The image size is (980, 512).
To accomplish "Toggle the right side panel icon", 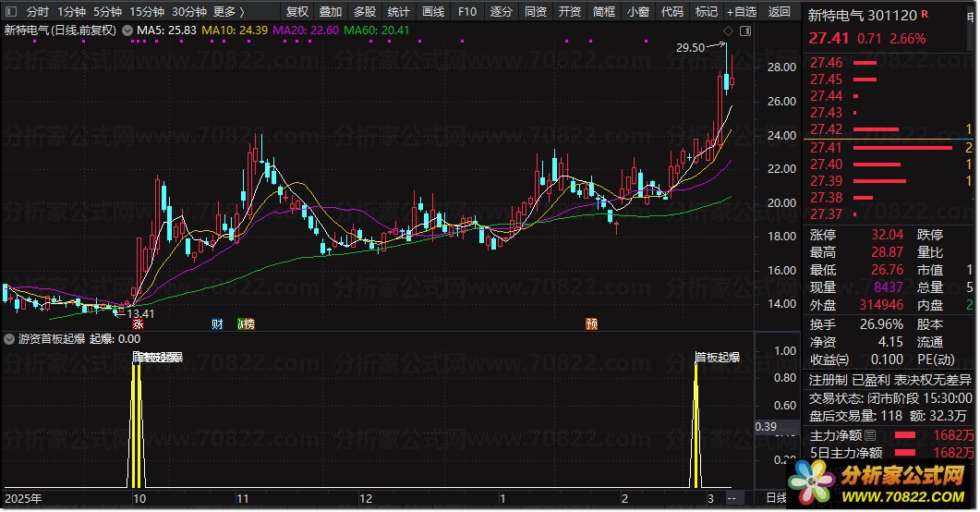I will 745,30.
